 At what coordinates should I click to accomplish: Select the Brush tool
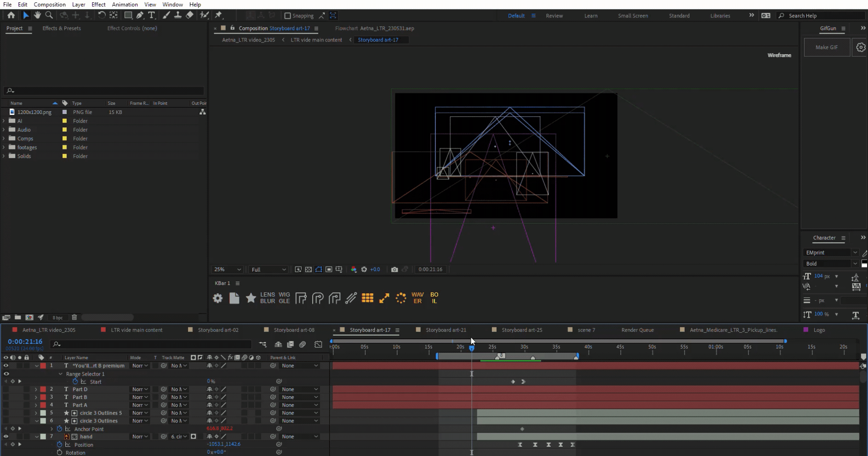tap(166, 15)
